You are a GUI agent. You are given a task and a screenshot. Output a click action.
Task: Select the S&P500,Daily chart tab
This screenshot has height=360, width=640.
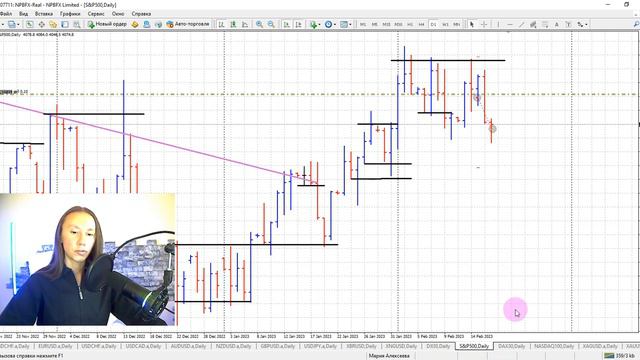coord(474,346)
